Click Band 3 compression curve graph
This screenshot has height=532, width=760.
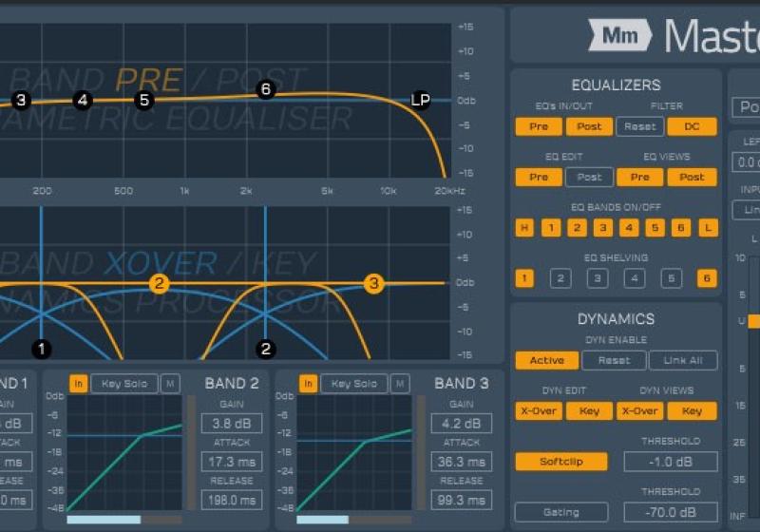coord(354,453)
